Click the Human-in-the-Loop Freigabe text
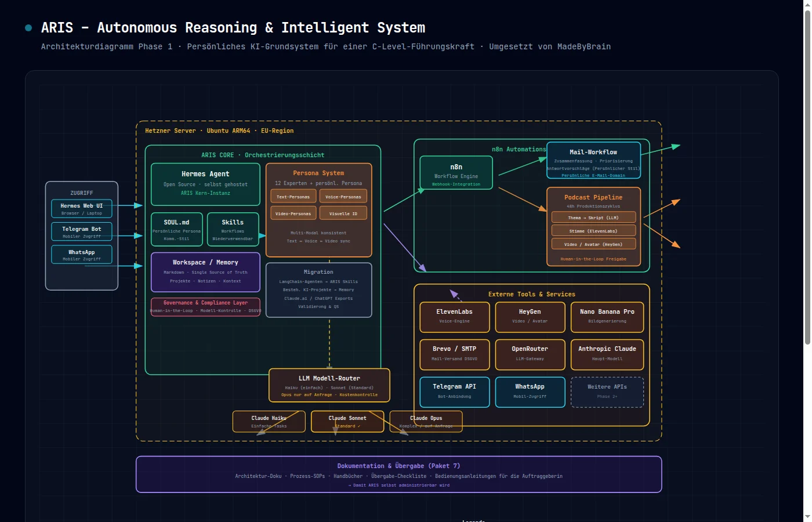Screen dimensions: 812x522 pos(593,259)
